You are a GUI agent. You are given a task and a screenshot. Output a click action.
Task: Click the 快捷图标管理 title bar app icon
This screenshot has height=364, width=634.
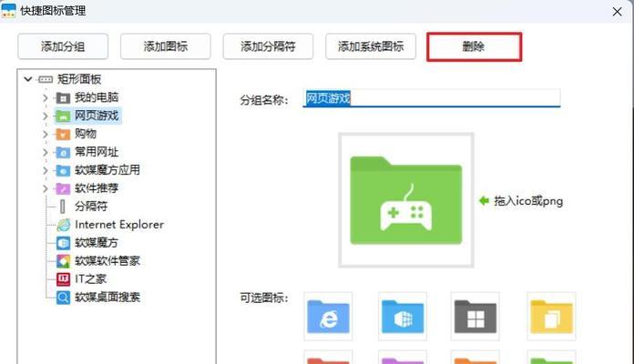(8, 11)
